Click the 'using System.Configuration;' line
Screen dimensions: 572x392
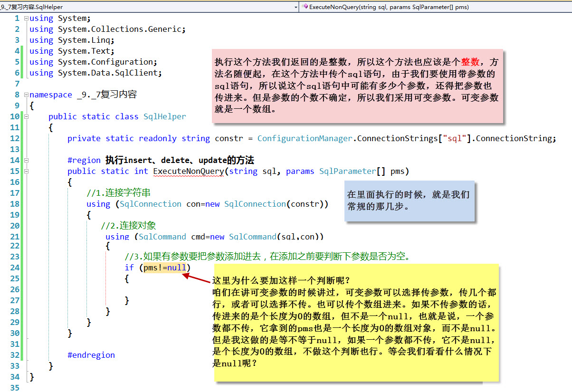(x=93, y=62)
